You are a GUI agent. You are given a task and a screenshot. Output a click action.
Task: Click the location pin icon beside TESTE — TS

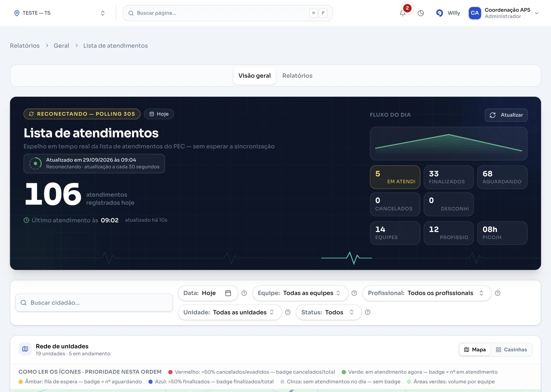point(17,13)
